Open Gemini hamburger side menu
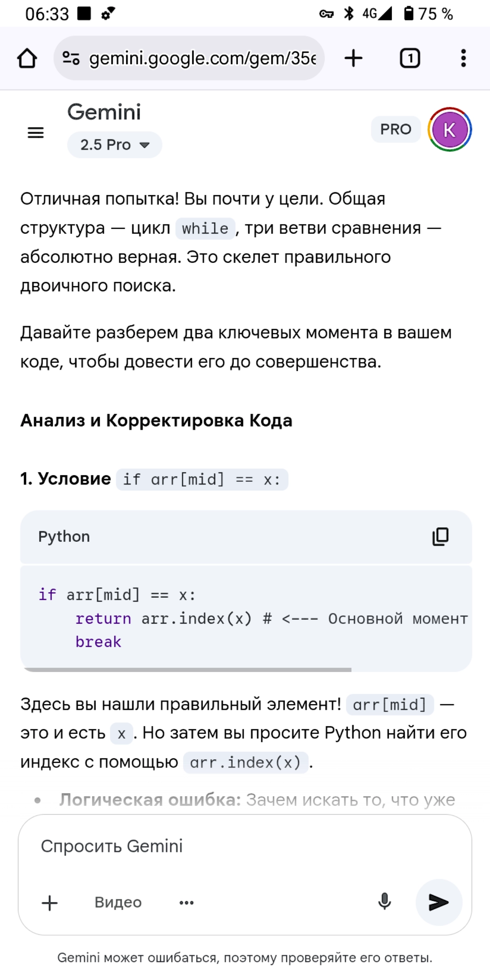Image resolution: width=490 pixels, height=980 pixels. pyautogui.click(x=36, y=133)
